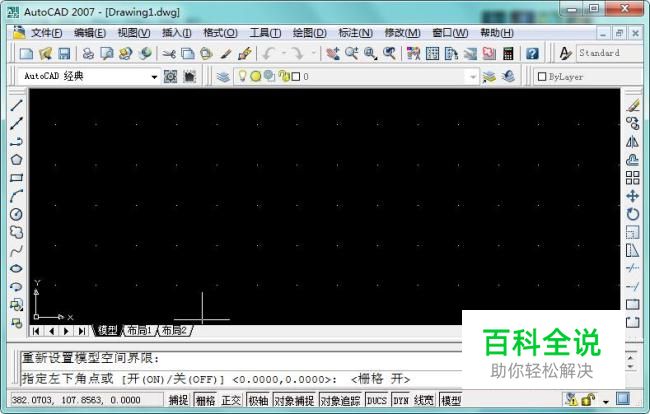
Task: Open the status bar tray menu arrow
Action: (606, 402)
